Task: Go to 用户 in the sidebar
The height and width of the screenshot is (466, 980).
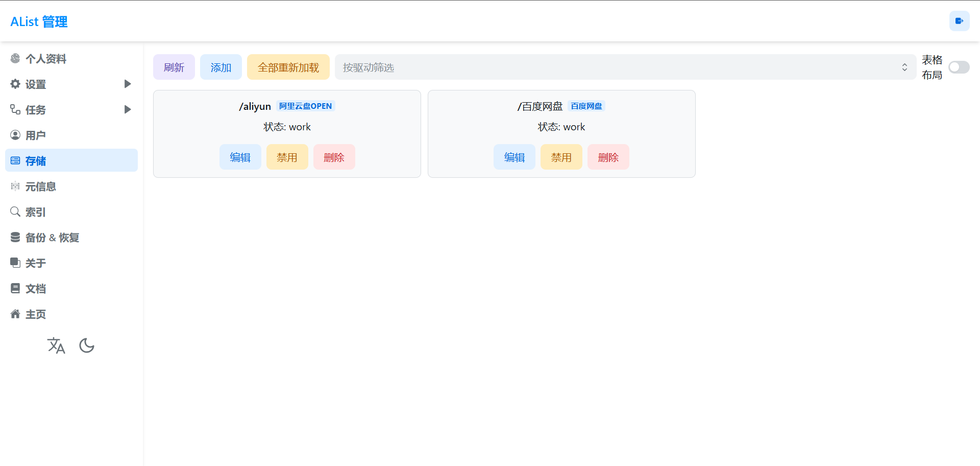Action: [x=71, y=135]
